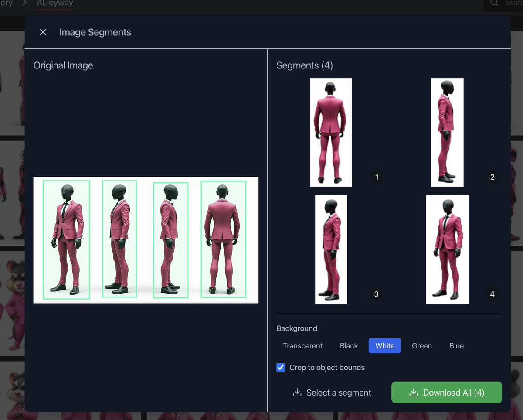Image resolution: width=523 pixels, height=420 pixels.
Task: Close the Image Segments dialog
Action: [x=43, y=32]
